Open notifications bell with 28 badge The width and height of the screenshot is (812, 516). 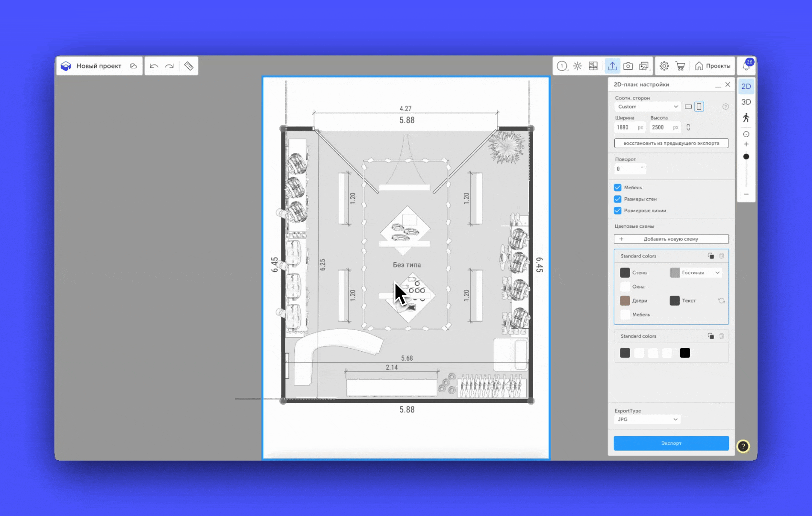click(746, 66)
